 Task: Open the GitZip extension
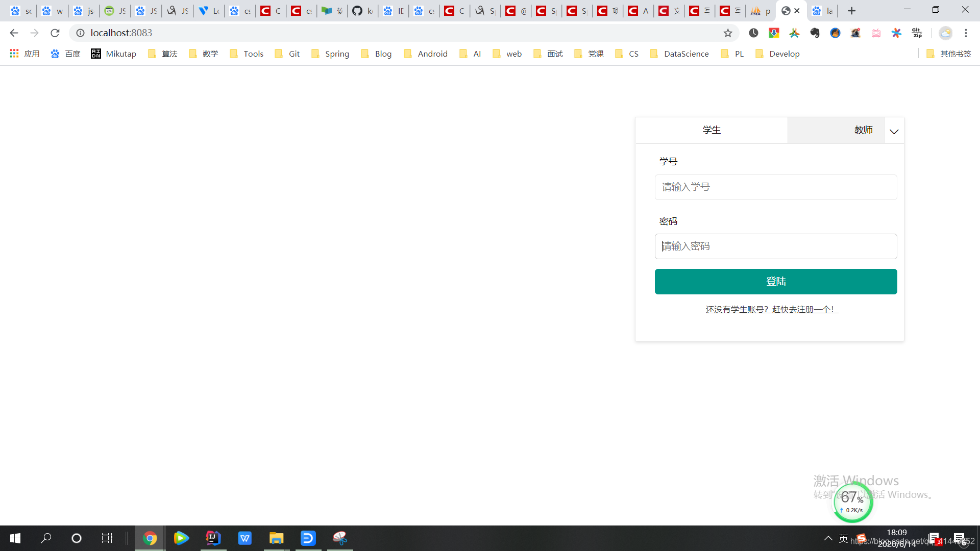(917, 33)
